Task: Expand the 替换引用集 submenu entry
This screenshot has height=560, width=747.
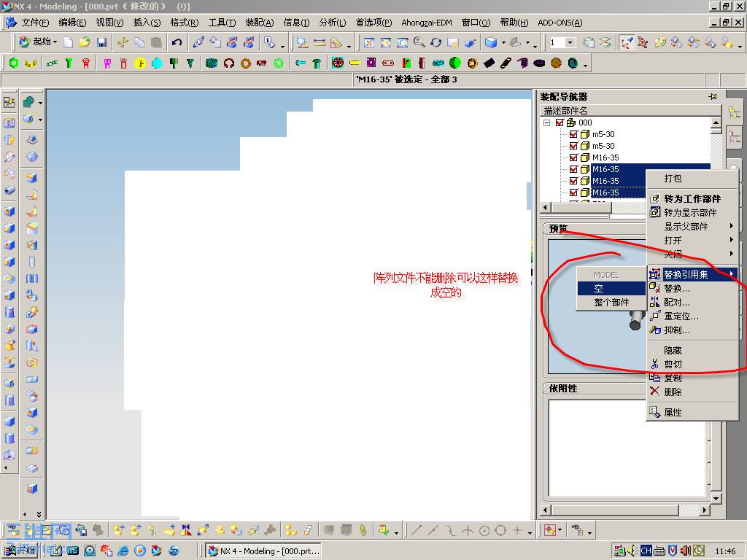Action: (692, 274)
